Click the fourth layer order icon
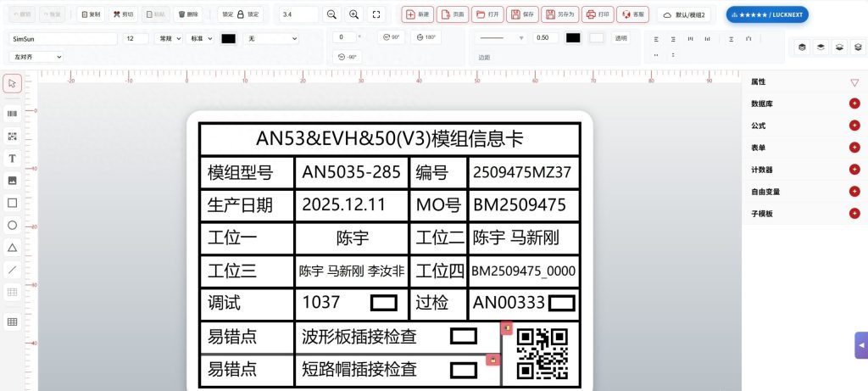868x391 pixels. pos(858,47)
